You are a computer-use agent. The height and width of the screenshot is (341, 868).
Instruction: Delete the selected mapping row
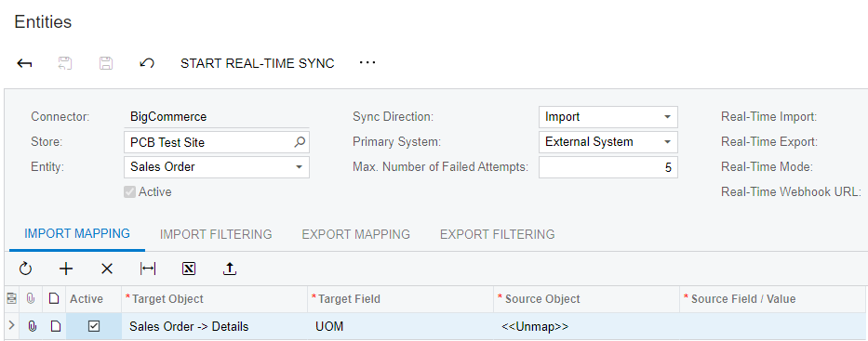click(x=107, y=269)
